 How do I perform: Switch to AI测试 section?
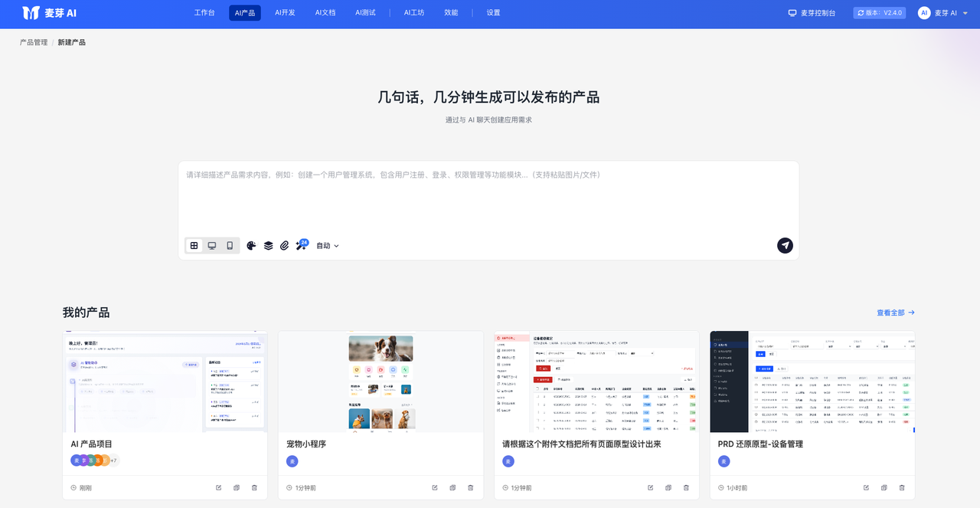(x=365, y=13)
